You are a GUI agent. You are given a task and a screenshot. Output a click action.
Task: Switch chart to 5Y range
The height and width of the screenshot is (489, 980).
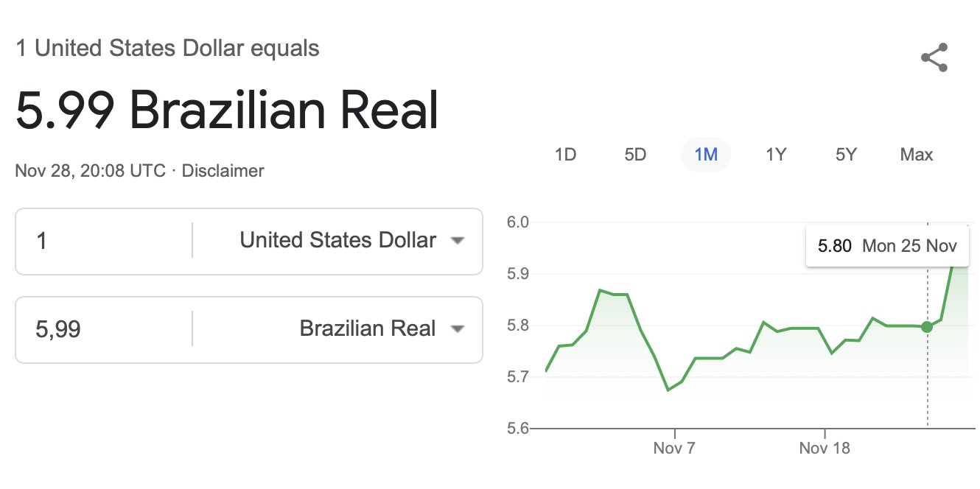click(846, 155)
